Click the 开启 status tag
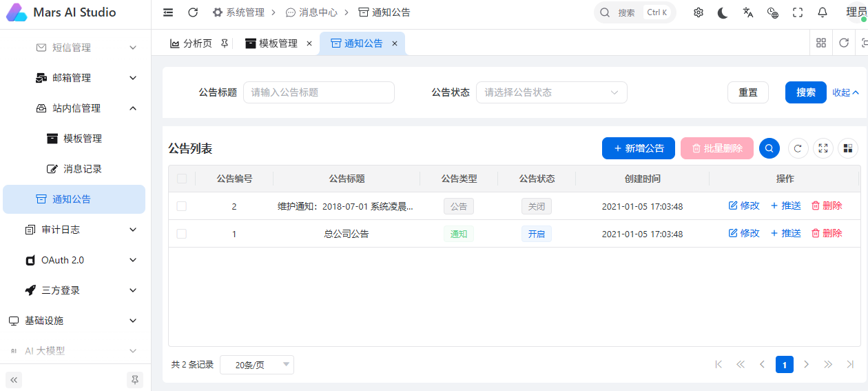Image resolution: width=868 pixels, height=391 pixels. (x=536, y=234)
